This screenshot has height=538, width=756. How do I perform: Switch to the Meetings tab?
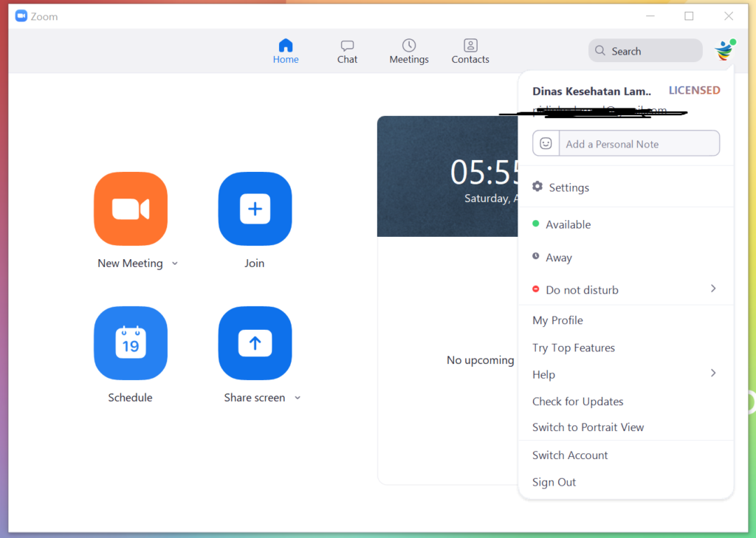409,52
